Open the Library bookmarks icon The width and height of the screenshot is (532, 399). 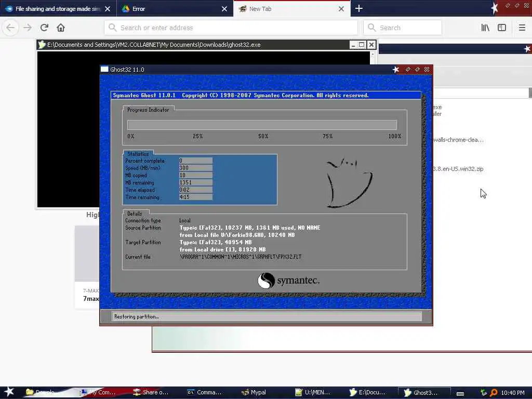point(485,28)
